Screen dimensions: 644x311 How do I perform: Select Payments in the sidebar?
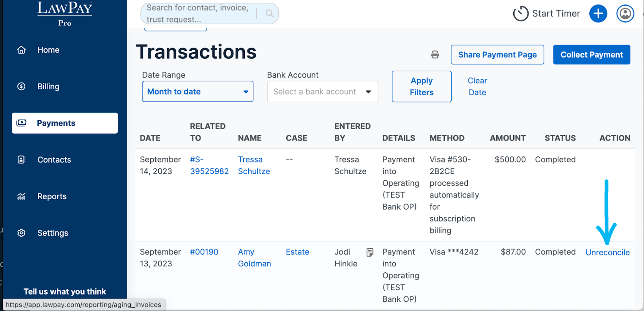coord(65,123)
